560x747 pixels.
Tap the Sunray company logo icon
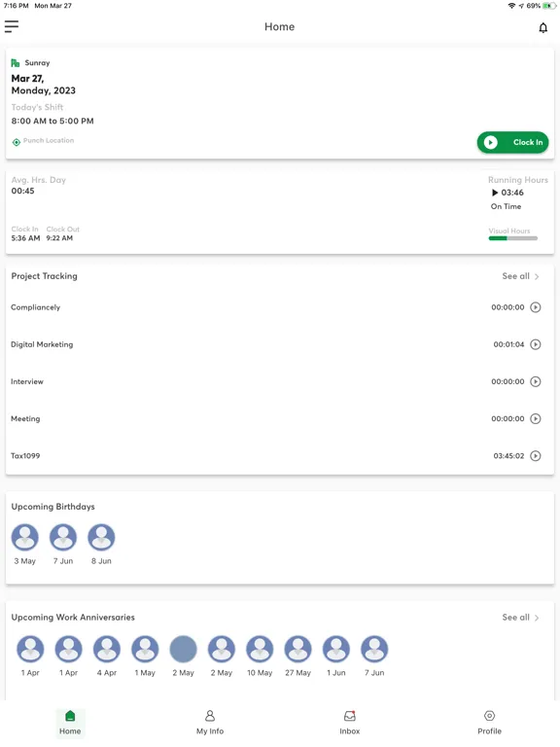click(x=16, y=63)
